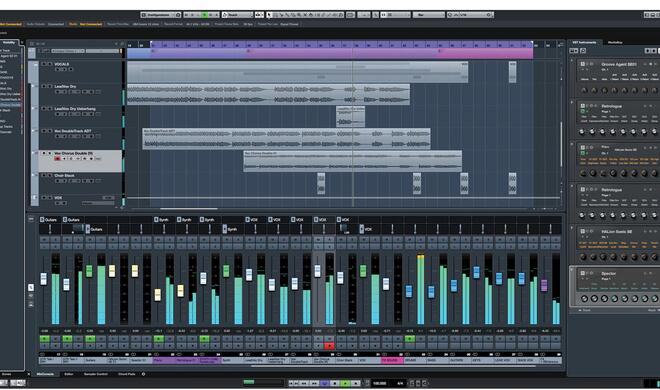Select the Object Selection arrow tool

point(270,15)
